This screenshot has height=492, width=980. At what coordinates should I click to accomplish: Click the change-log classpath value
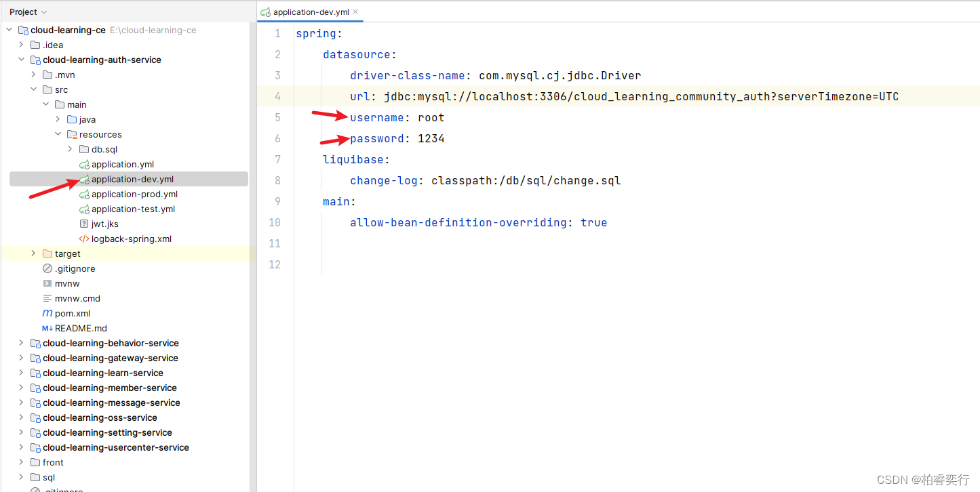pyautogui.click(x=526, y=180)
